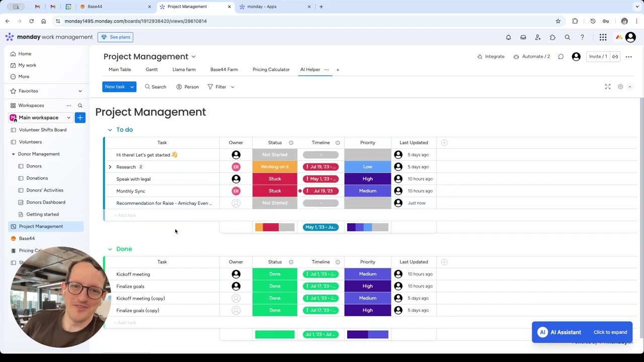Click the Search tool in board toolbar
Screen dimensions: 644x362
155,87
